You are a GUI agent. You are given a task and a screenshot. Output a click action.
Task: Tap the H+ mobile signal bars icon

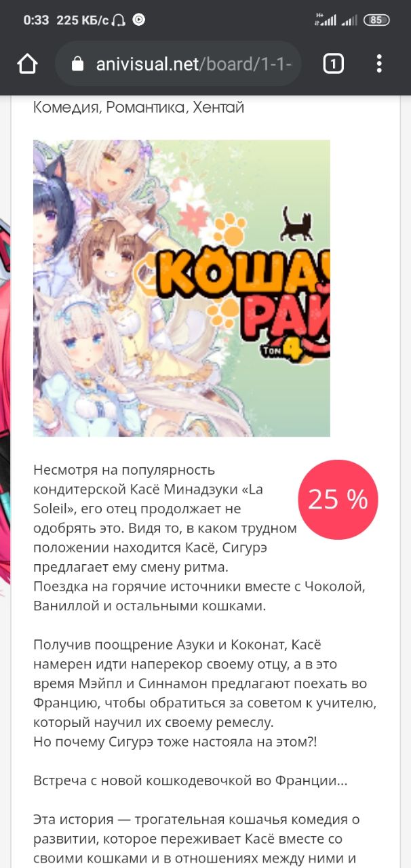point(325,20)
